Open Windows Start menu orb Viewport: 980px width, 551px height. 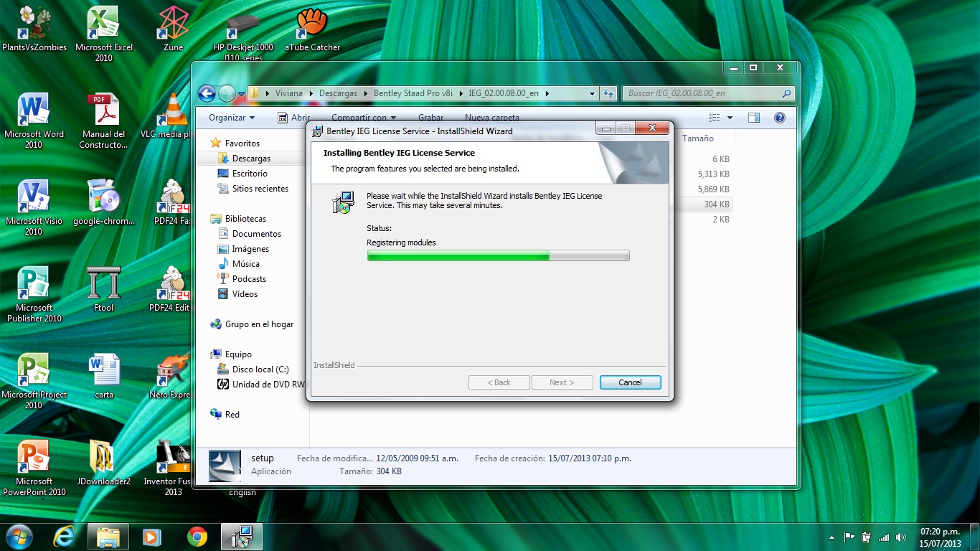[19, 536]
